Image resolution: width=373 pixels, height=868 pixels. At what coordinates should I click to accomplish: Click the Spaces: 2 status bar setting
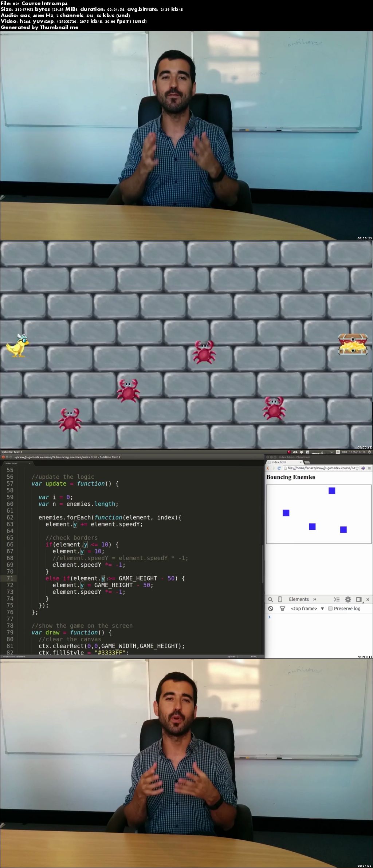point(233,657)
